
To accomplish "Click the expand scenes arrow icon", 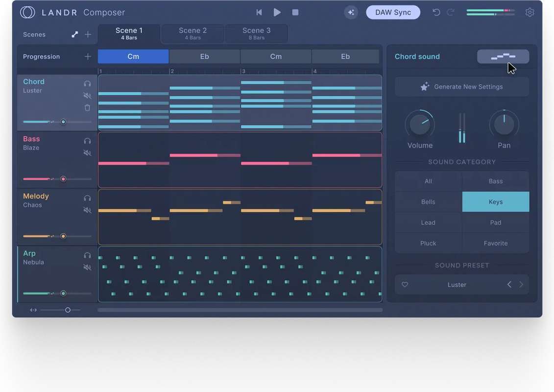I will [x=74, y=34].
